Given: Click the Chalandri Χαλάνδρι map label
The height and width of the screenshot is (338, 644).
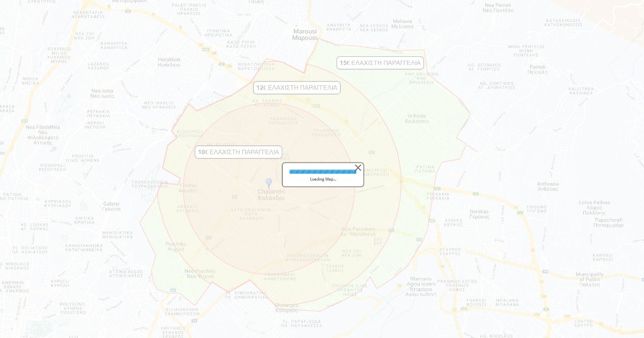Looking at the screenshot, I should [x=271, y=195].
